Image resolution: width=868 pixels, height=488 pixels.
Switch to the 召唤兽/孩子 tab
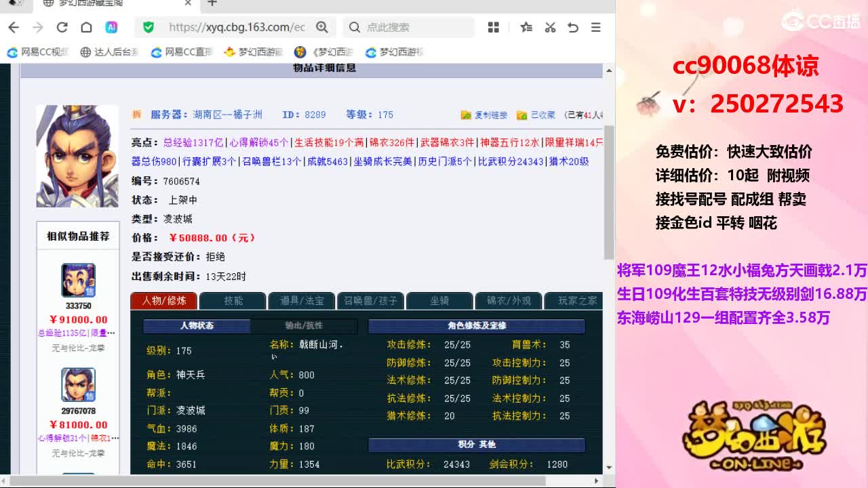pyautogui.click(x=371, y=300)
